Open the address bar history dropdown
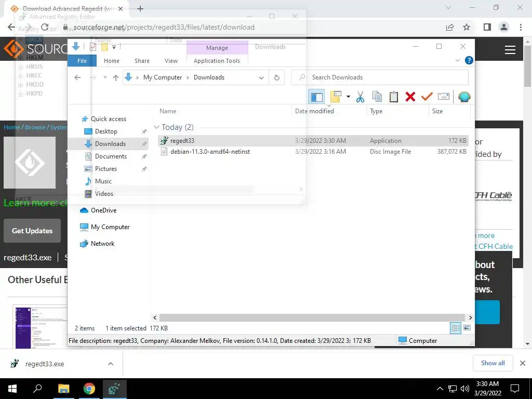The image size is (532, 399). point(261,78)
